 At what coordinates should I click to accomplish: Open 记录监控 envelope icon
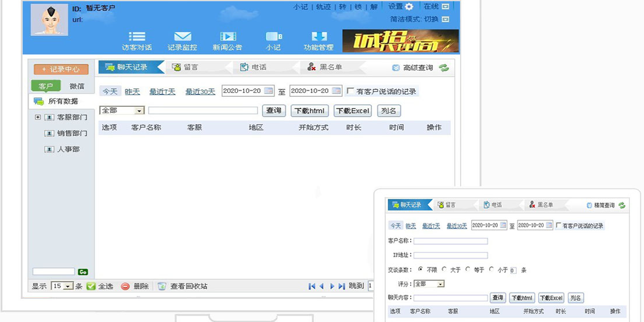[182, 37]
